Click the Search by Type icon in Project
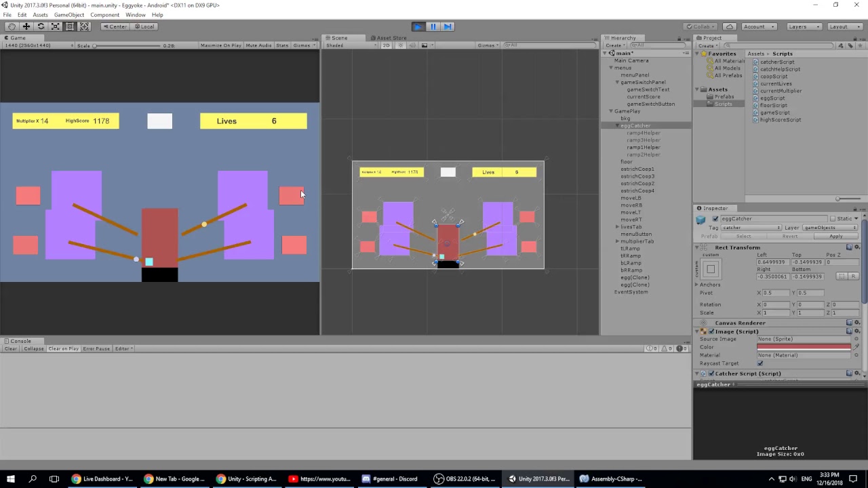 coord(842,45)
